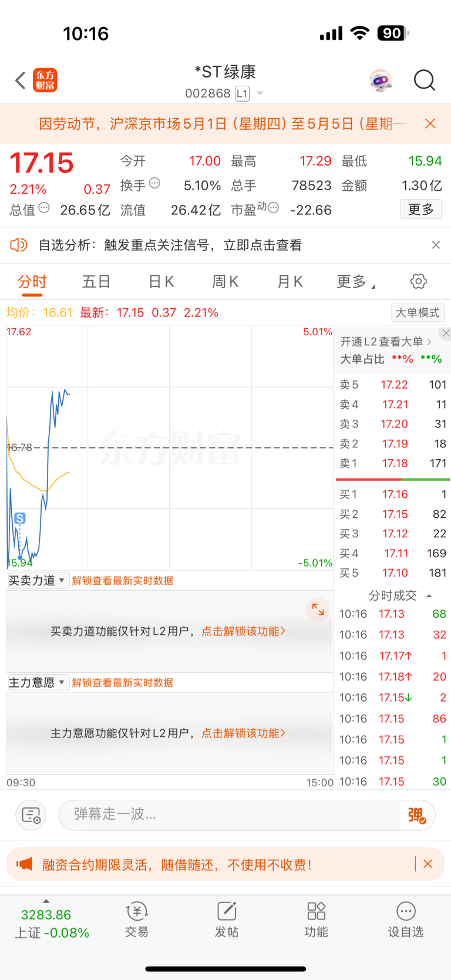The image size is (451, 980).
Task: Close the labor day holiday notice banner
Action: (430, 123)
